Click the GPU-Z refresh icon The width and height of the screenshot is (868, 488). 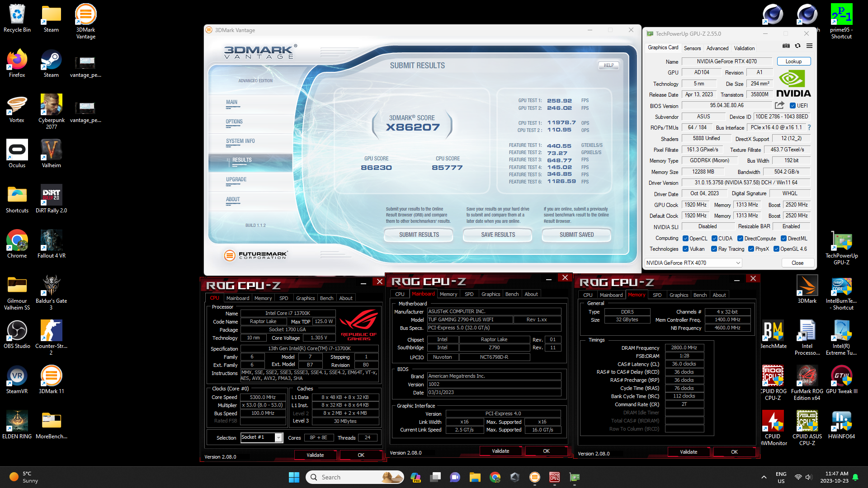(798, 46)
